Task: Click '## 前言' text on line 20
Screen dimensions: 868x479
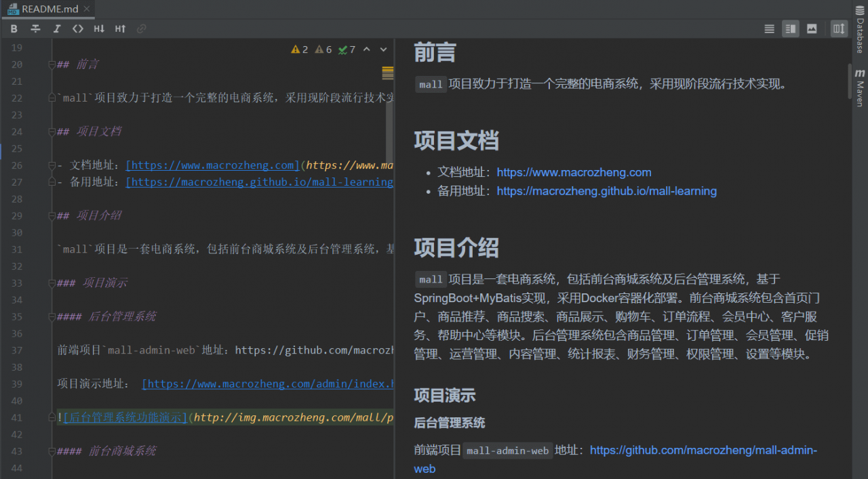Action: point(78,64)
